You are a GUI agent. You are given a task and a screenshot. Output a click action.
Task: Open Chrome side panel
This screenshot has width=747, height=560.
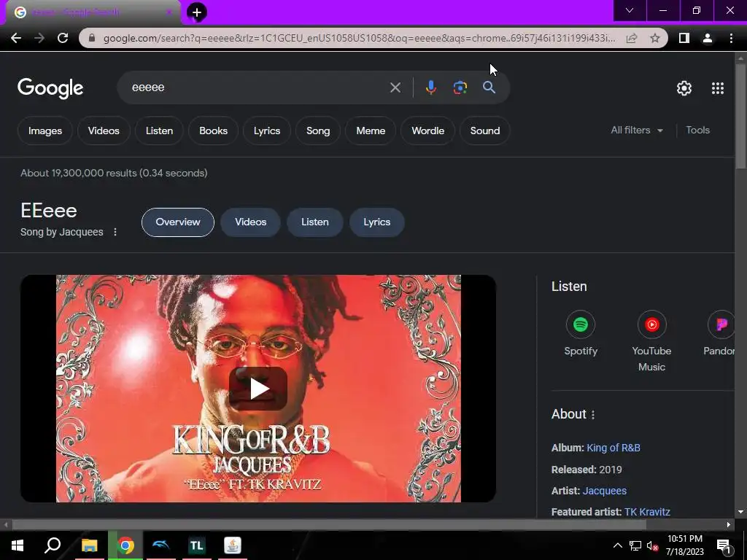click(x=684, y=38)
